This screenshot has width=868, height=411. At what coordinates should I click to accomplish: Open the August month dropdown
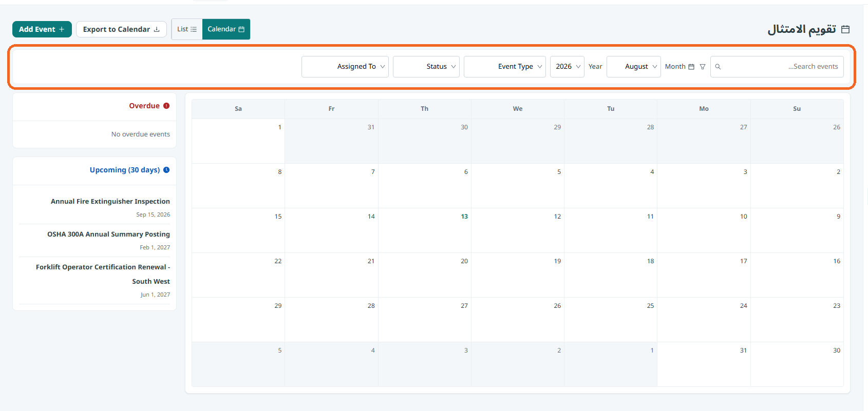point(634,67)
